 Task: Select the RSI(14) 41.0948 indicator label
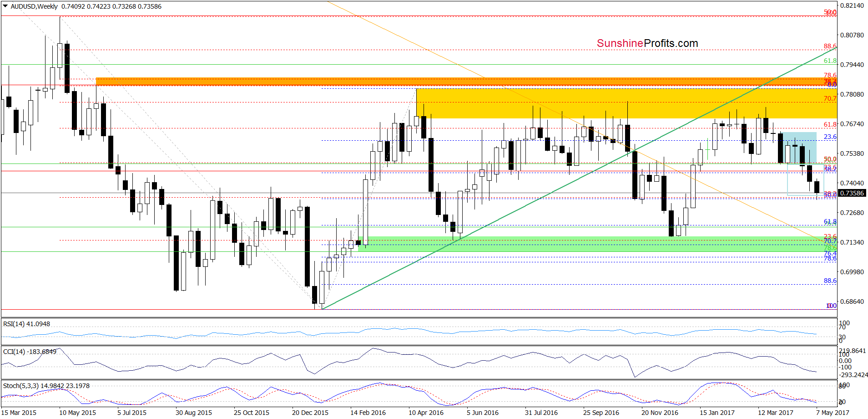(26, 324)
